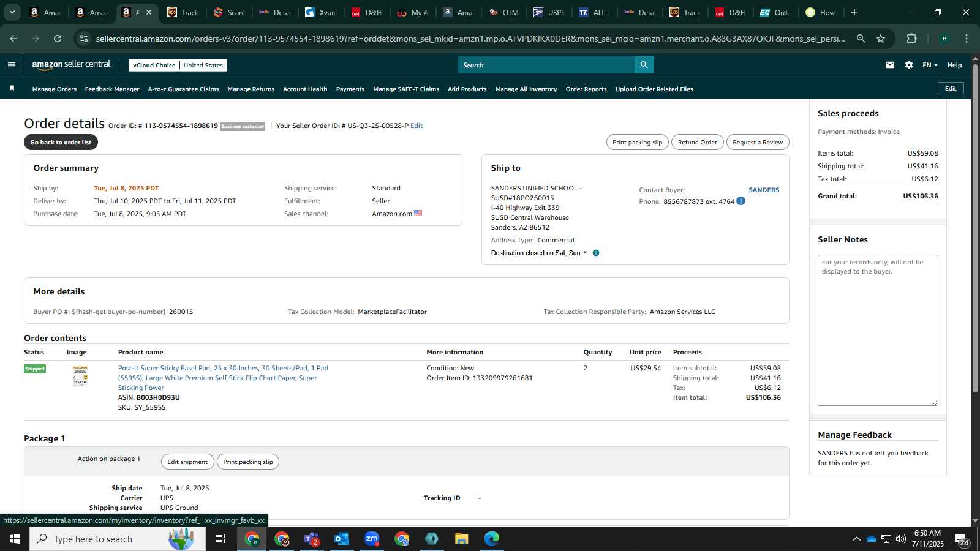Open Microsoft Teams from taskbar
Image resolution: width=980 pixels, height=551 pixels.
point(312,539)
